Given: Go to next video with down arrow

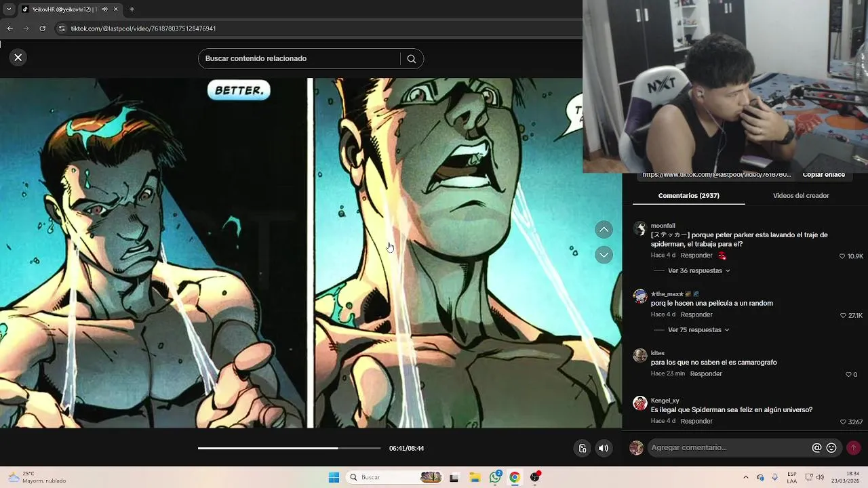Looking at the screenshot, I should tap(604, 255).
